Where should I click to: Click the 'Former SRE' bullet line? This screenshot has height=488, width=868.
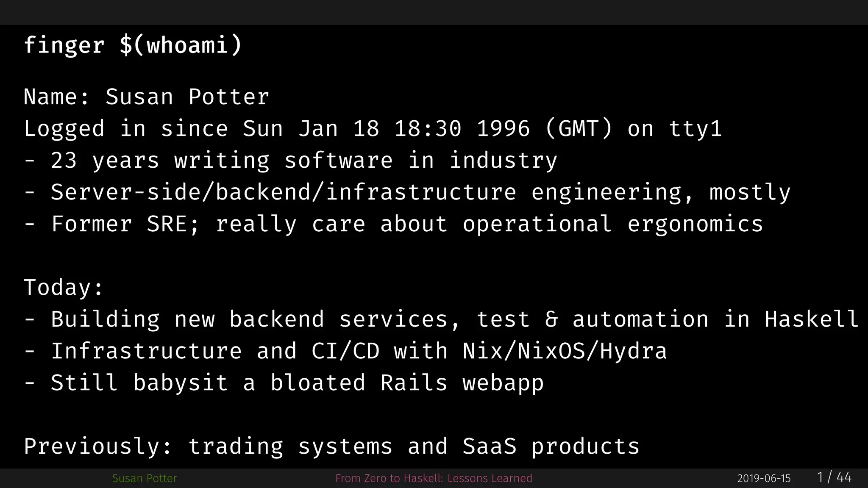[394, 224]
